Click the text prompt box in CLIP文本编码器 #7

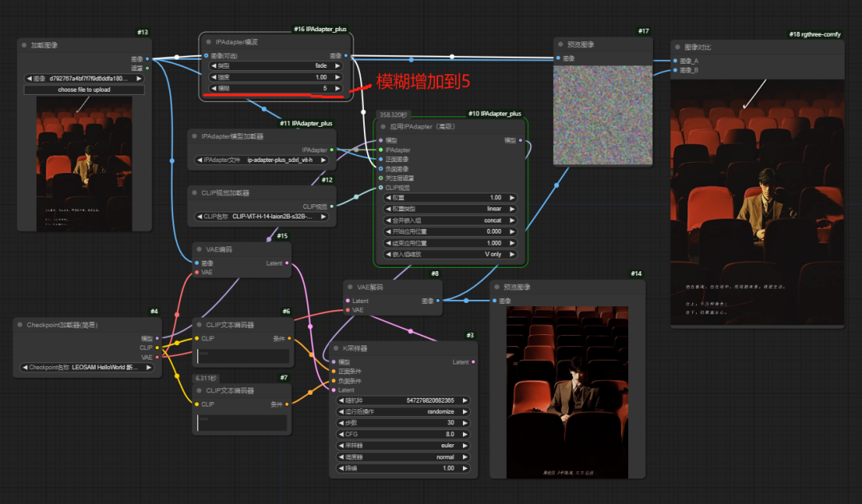(x=242, y=422)
